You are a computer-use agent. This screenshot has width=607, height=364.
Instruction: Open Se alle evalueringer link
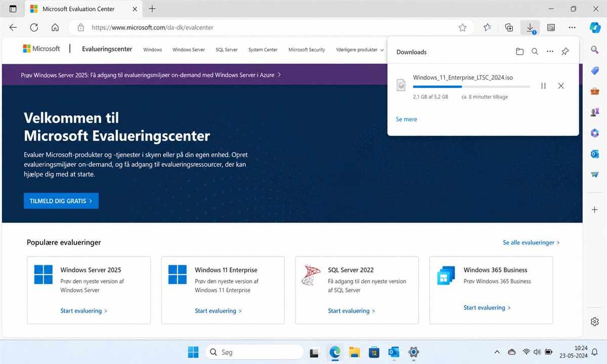coord(531,243)
